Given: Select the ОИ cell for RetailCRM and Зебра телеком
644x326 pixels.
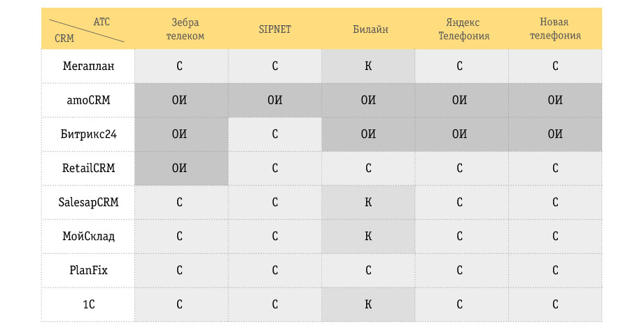Looking at the screenshot, I should click(181, 169).
